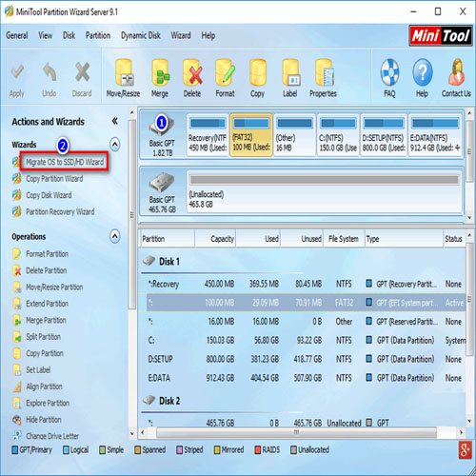Click the Google Plus icon

click(x=465, y=450)
